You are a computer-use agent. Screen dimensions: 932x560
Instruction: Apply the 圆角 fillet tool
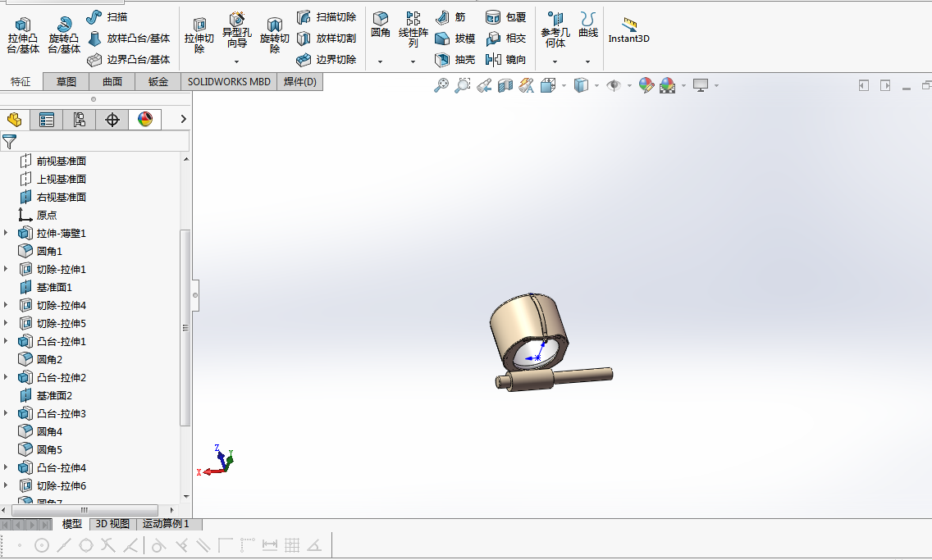pyautogui.click(x=381, y=25)
